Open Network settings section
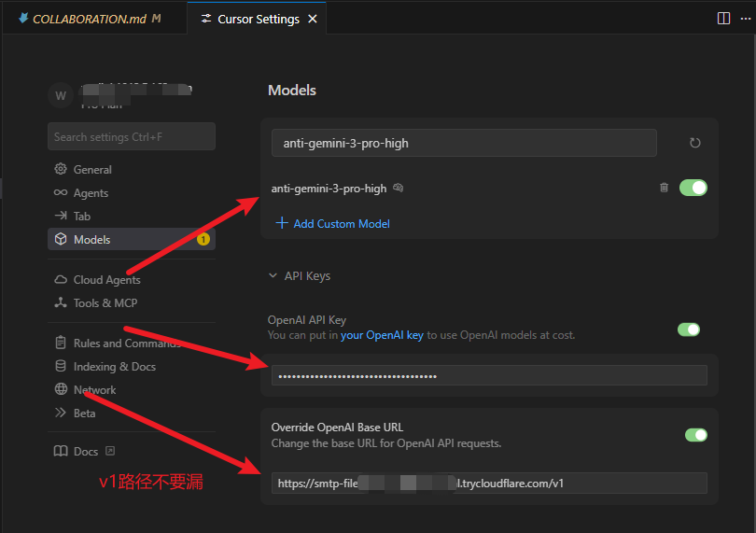Screen dimensions: 756x533 click(132, 390)
